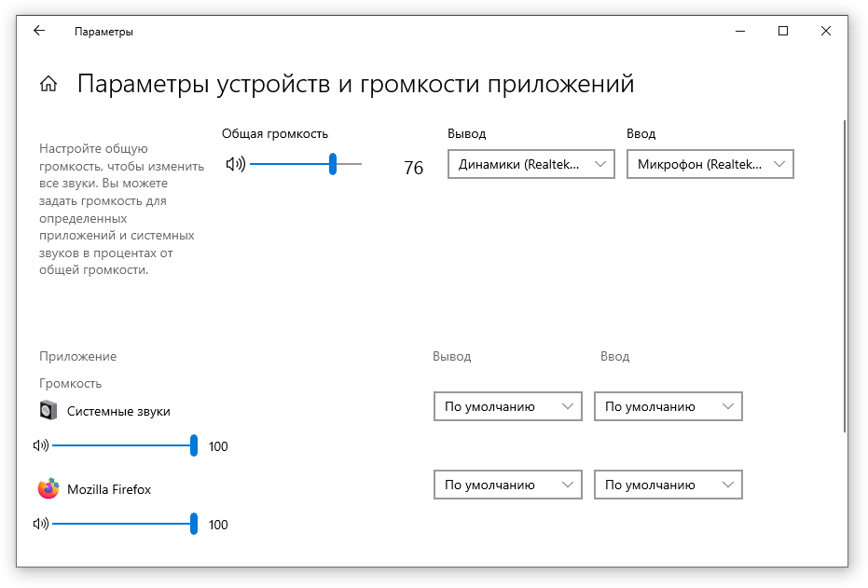
Task: Click the Системные звуки label
Action: [118, 412]
